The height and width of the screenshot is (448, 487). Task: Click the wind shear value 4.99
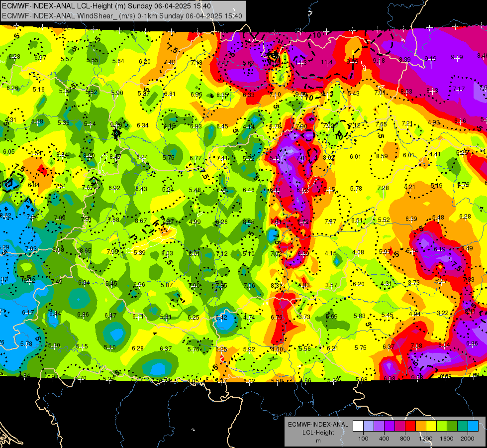(195, 222)
